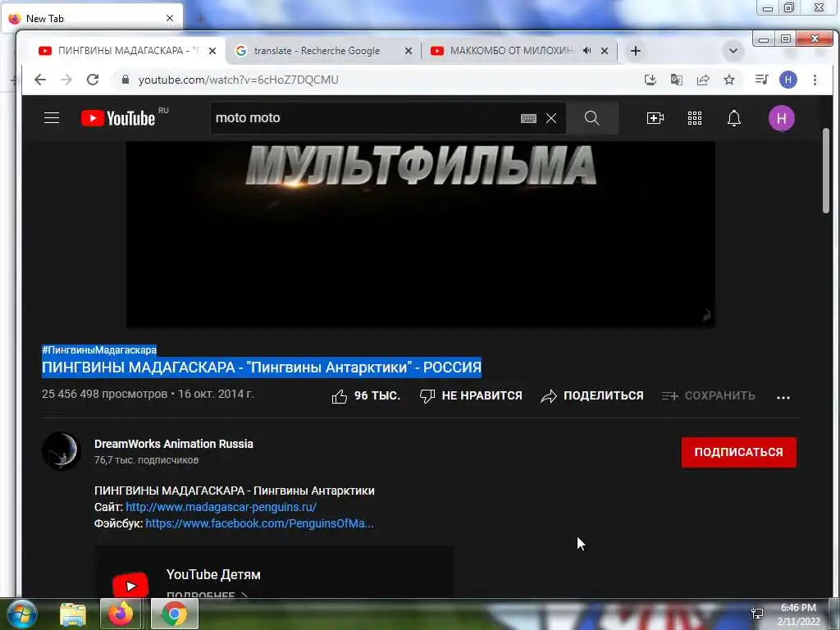Click the install app icon in address bar
This screenshot has height=630, width=840.
[x=651, y=80]
